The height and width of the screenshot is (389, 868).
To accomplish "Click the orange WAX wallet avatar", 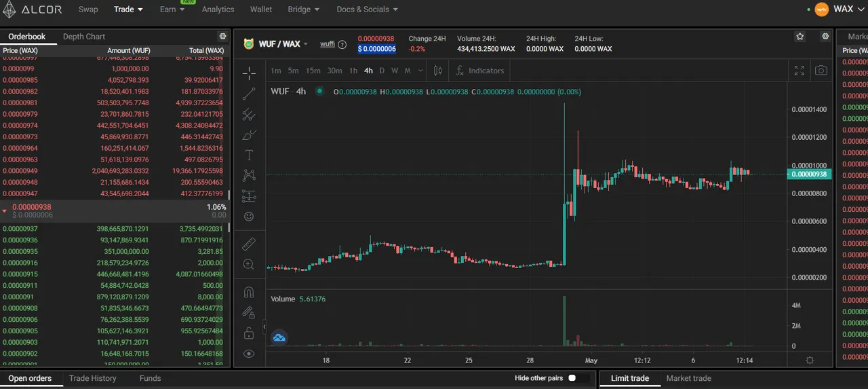I will coord(822,10).
